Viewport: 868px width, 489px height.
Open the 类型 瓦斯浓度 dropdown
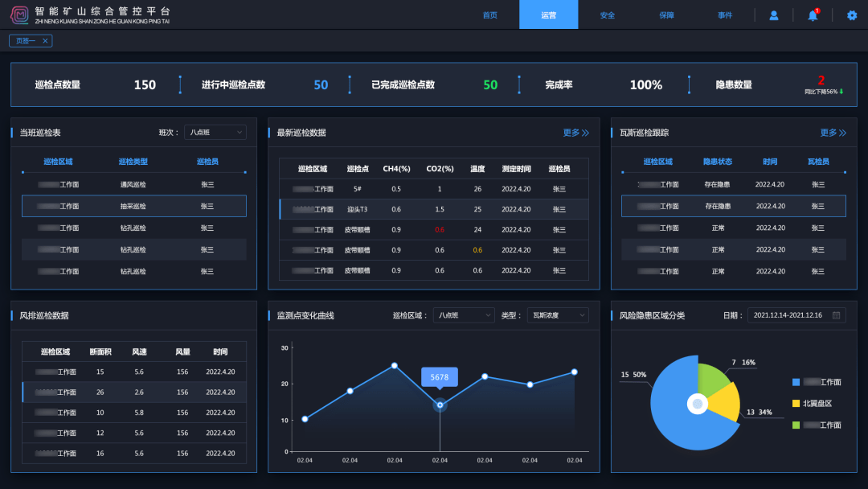[x=556, y=314]
